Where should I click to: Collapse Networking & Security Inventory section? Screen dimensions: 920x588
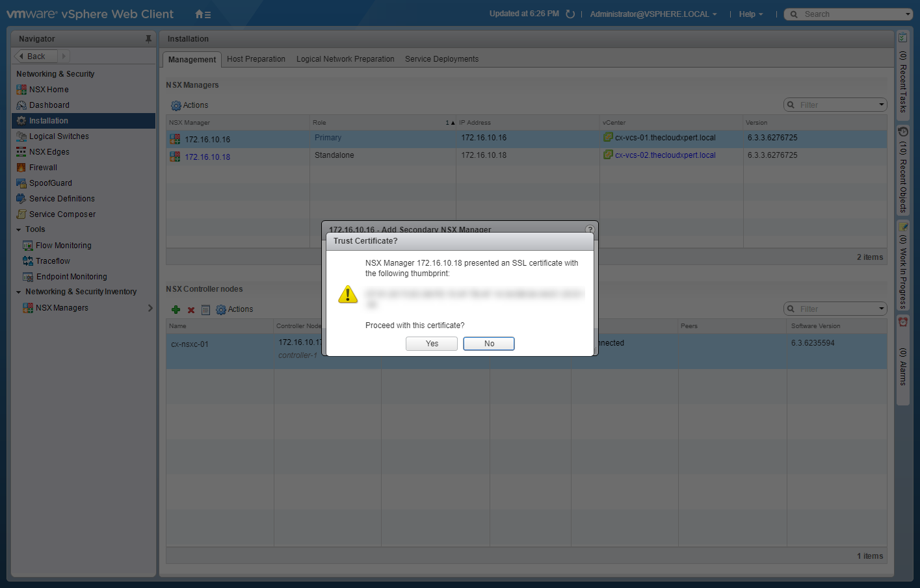pyautogui.click(x=19, y=292)
